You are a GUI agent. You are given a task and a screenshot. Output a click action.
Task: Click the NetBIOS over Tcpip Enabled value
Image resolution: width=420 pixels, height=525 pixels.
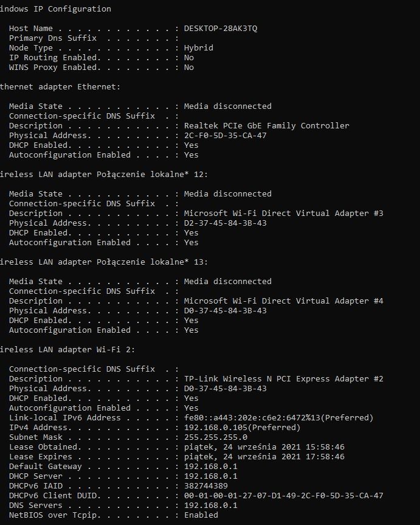[201, 515]
